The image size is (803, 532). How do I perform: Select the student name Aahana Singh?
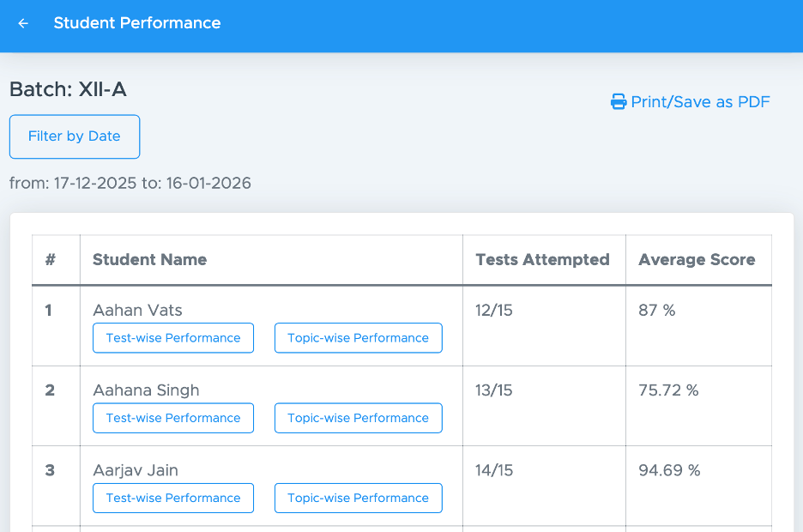[x=146, y=390]
